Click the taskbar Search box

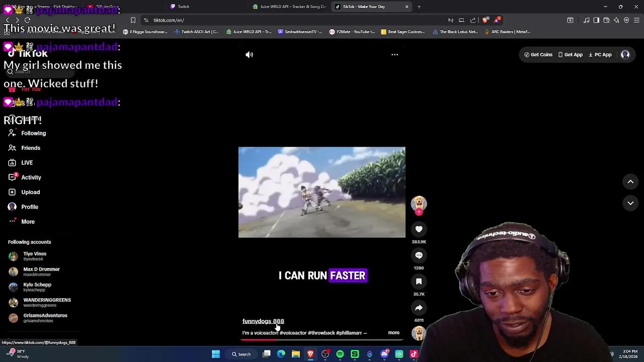[x=241, y=354]
